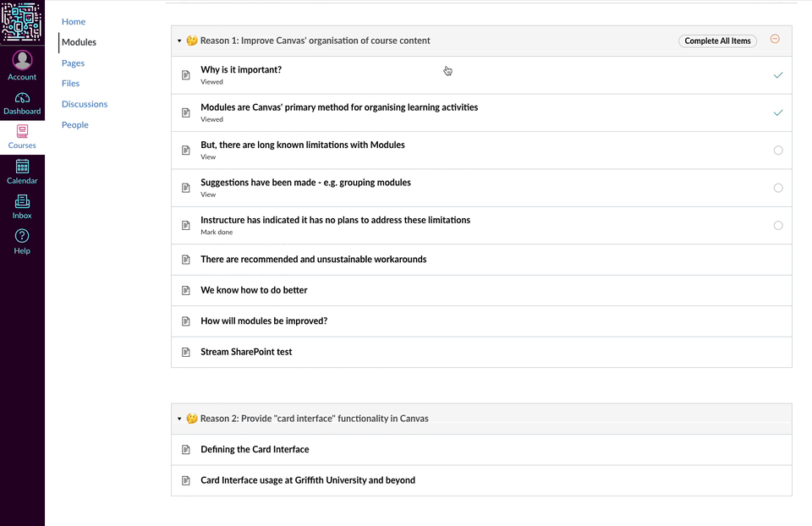Collapse the Reason 2 module with its arrow
Screen dimensions: 812x526
click(x=179, y=419)
